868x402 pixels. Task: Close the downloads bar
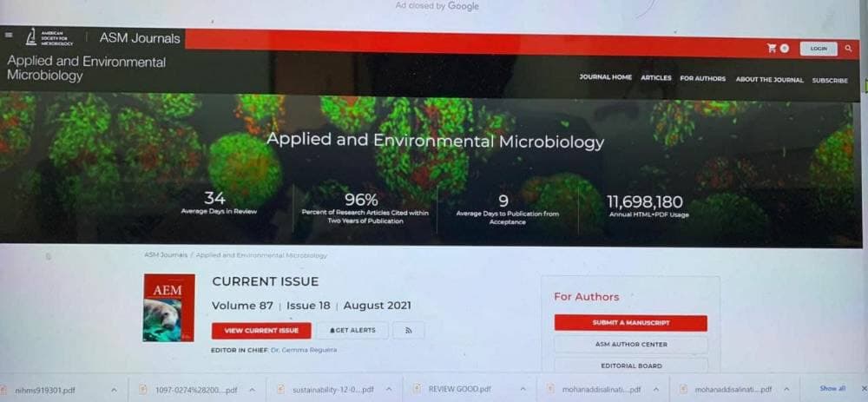(864, 388)
